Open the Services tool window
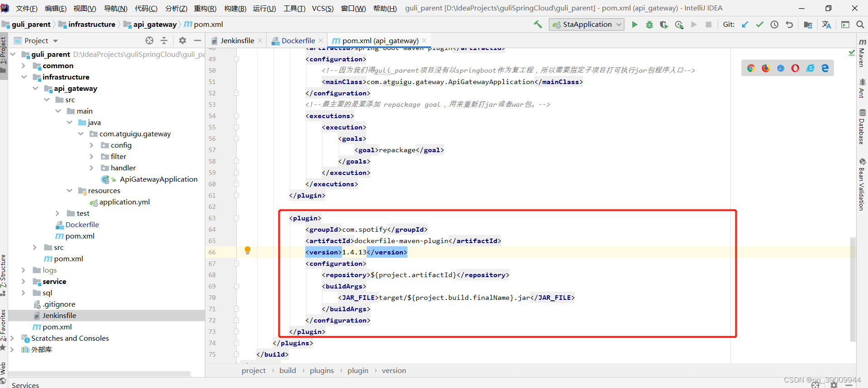The width and height of the screenshot is (868, 388). [25, 385]
